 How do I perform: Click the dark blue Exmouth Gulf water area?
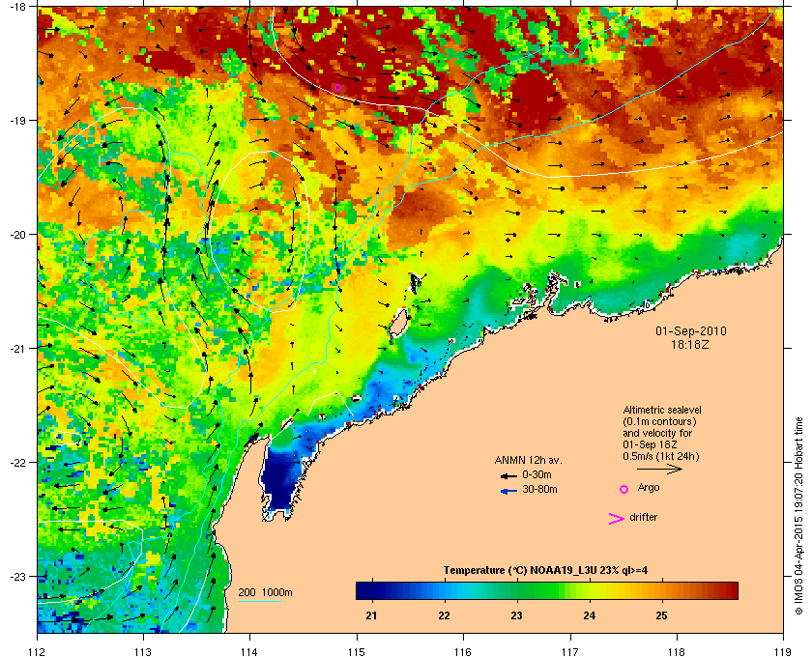tap(279, 479)
